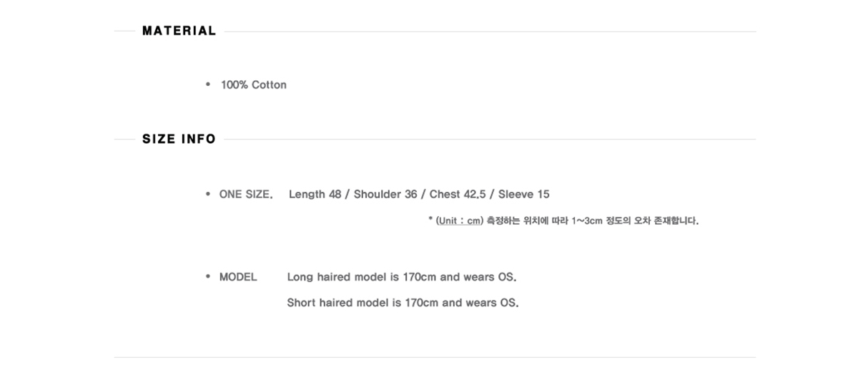868x385 pixels.
Task: Click the Length 48 measurement
Action: 315,194
